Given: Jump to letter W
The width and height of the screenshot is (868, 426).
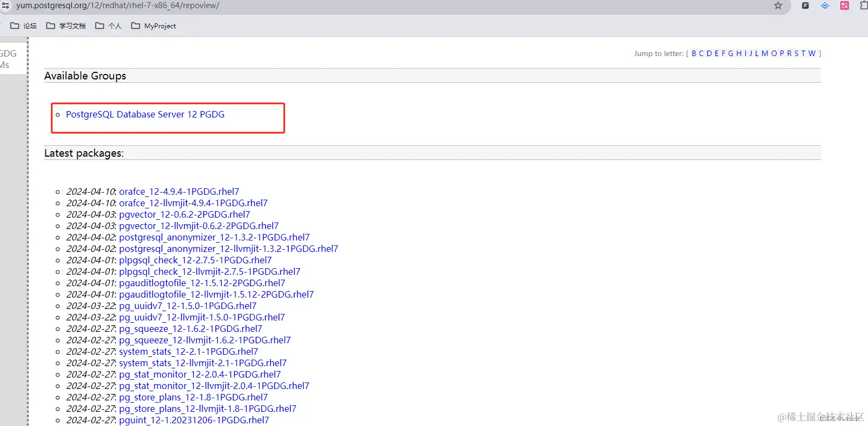Looking at the screenshot, I should point(812,53).
